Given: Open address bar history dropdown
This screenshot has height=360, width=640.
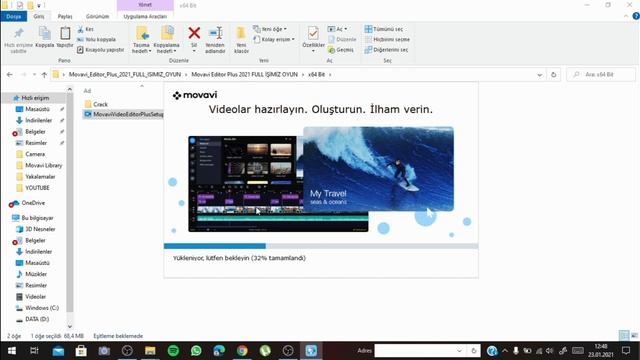Looking at the screenshot, I should [x=540, y=75].
